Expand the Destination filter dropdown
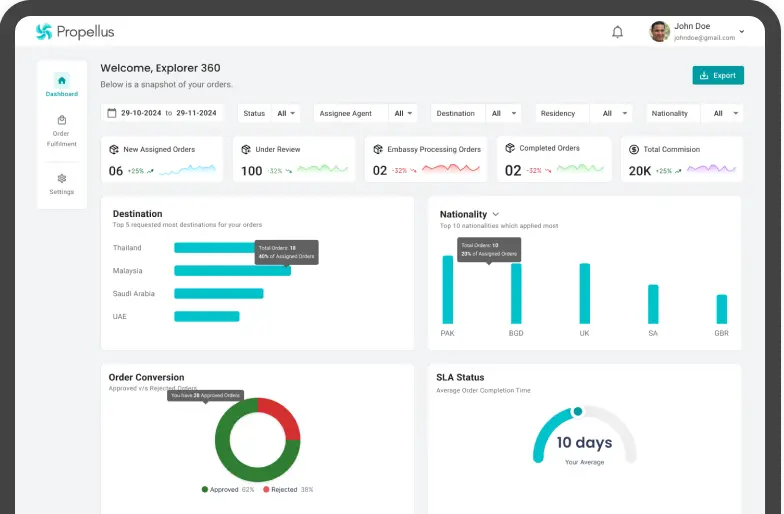This screenshot has height=514, width=784. pos(476,113)
